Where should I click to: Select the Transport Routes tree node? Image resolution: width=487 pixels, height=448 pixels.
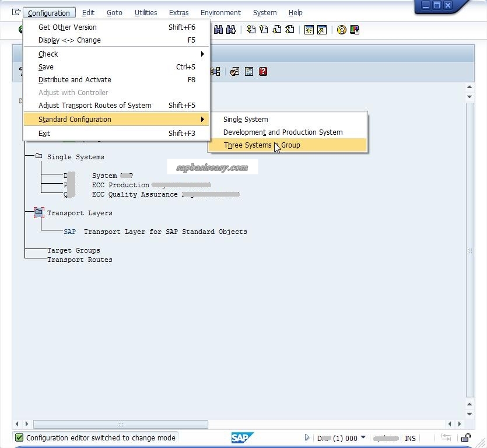[79, 260]
